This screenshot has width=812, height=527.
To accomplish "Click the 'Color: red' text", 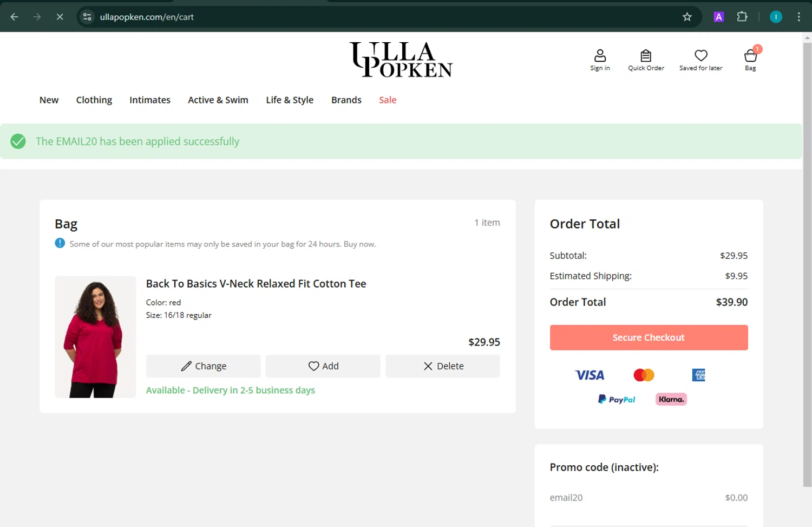I will pos(163,303).
